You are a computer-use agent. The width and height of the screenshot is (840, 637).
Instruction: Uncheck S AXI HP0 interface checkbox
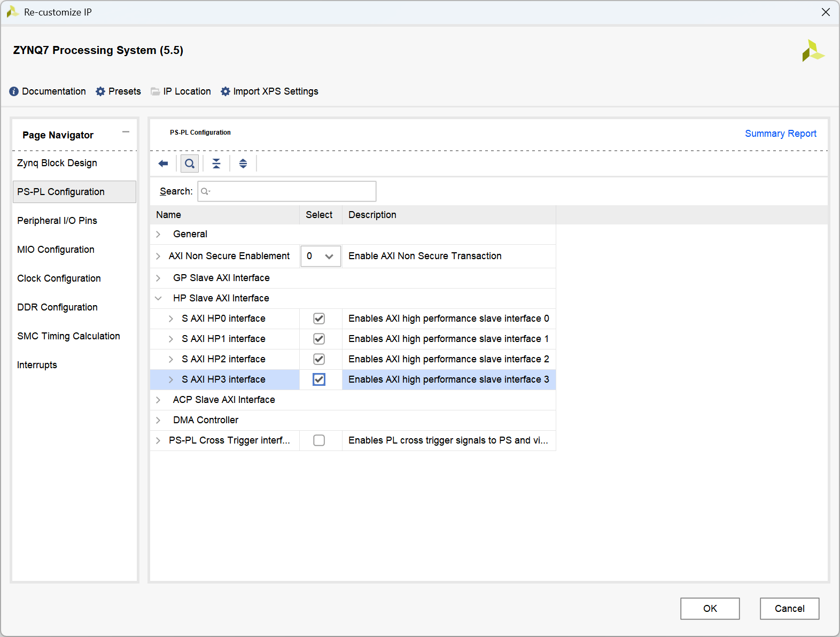(319, 318)
